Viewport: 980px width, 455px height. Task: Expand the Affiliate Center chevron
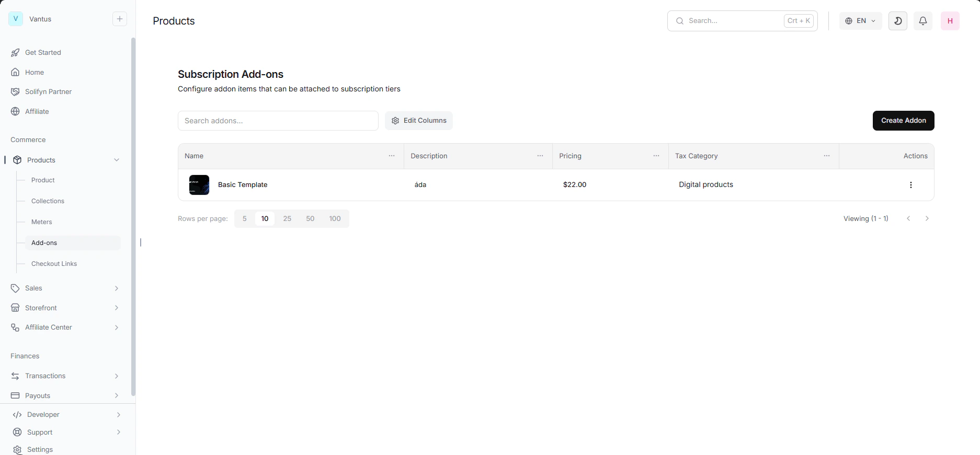(x=117, y=328)
